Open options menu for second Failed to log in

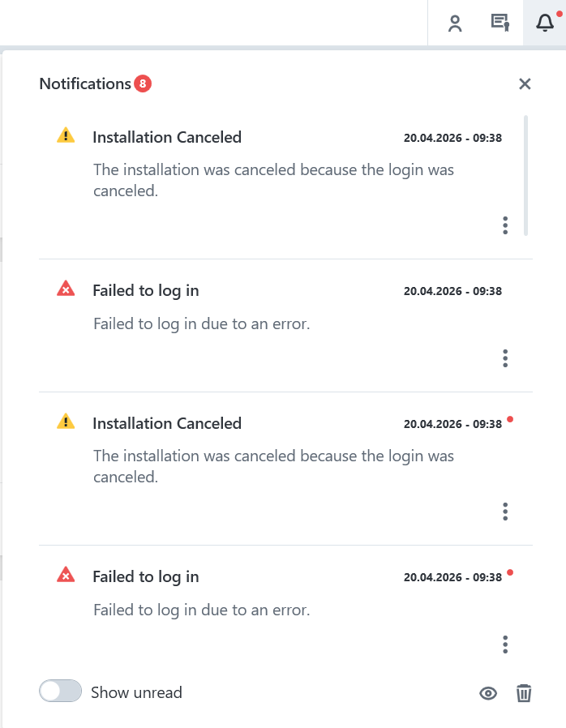(x=505, y=644)
